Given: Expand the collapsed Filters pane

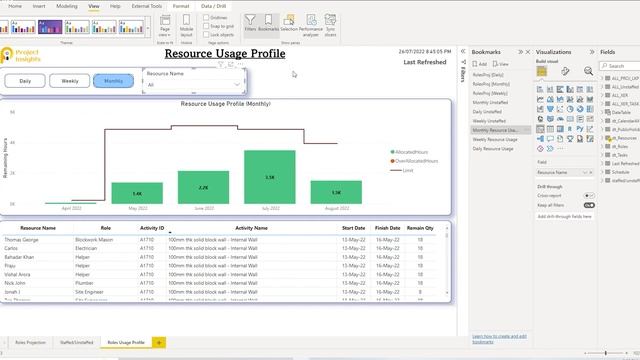Looking at the screenshot, I should (x=463, y=51).
